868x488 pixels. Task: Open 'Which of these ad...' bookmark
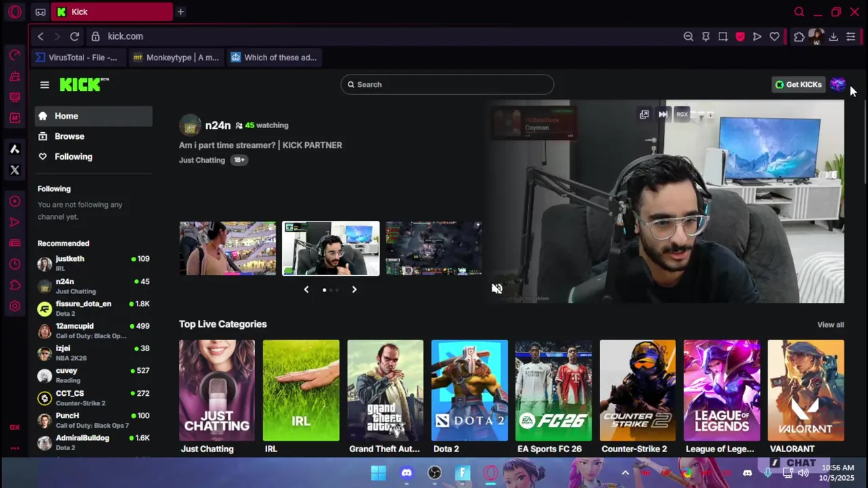pos(274,58)
